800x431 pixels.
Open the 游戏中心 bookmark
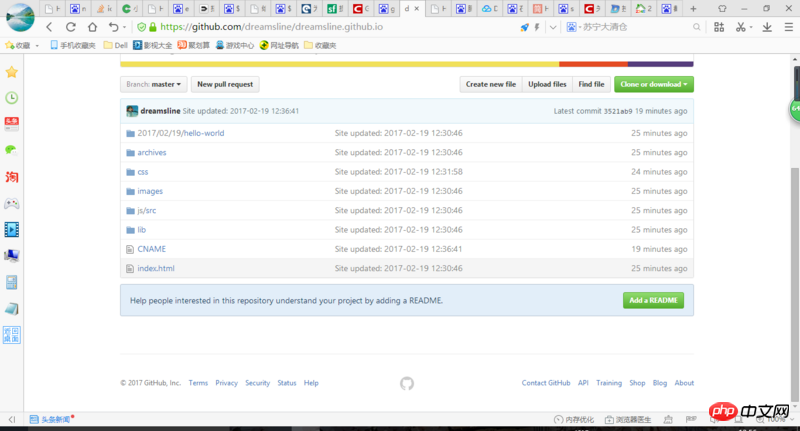234,45
